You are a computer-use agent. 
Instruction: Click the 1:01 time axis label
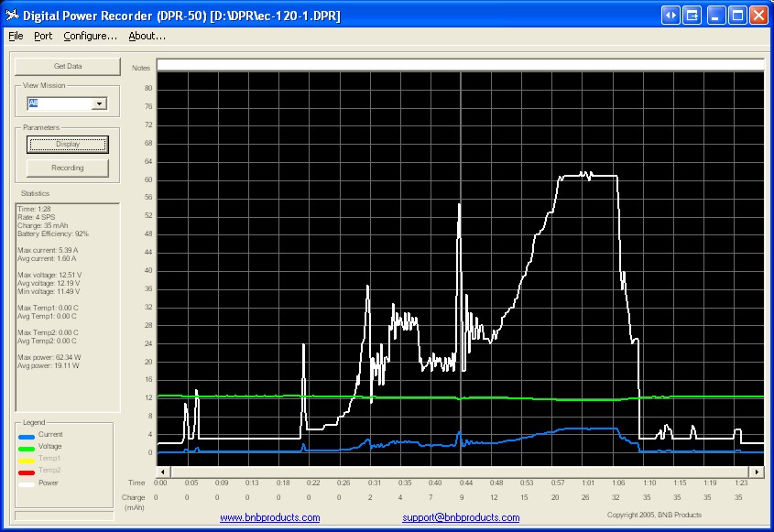pyautogui.click(x=588, y=483)
